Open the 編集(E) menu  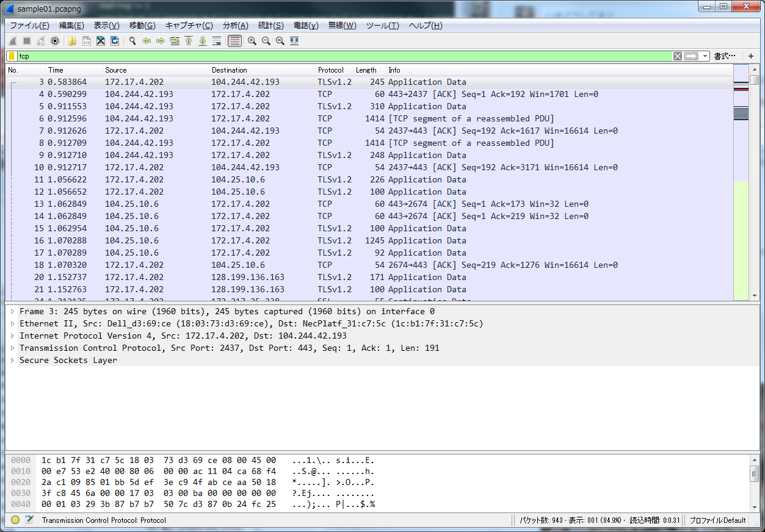coord(71,26)
